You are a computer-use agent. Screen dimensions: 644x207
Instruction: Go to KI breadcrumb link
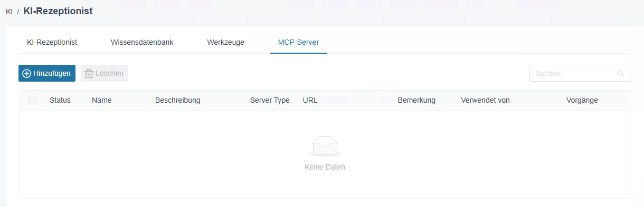9,11
